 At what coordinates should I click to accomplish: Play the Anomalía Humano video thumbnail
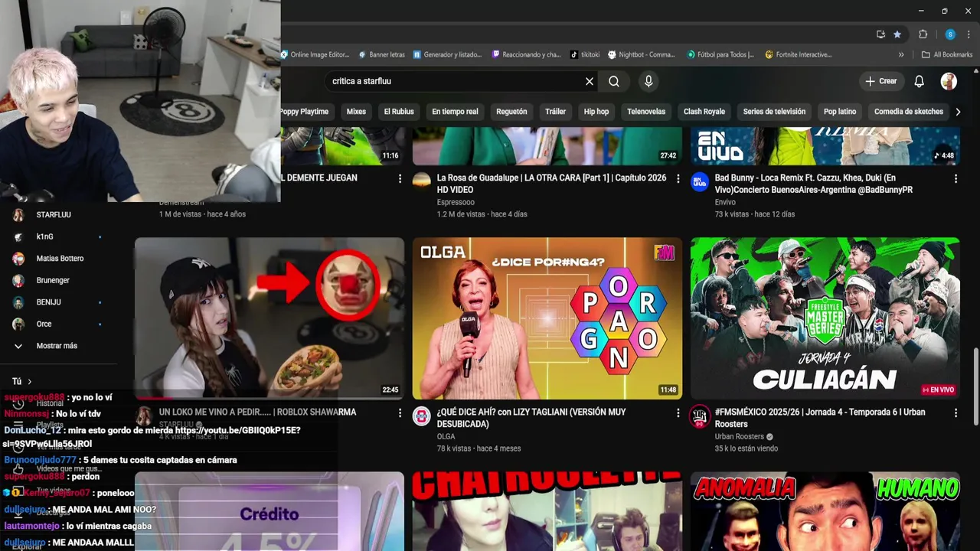pos(825,511)
